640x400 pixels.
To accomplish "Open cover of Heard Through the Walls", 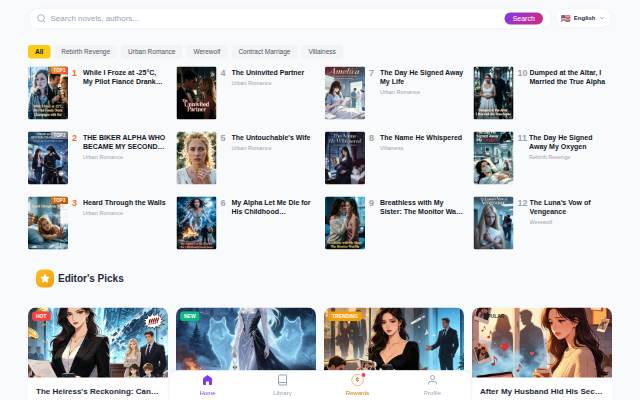I will (x=48, y=223).
